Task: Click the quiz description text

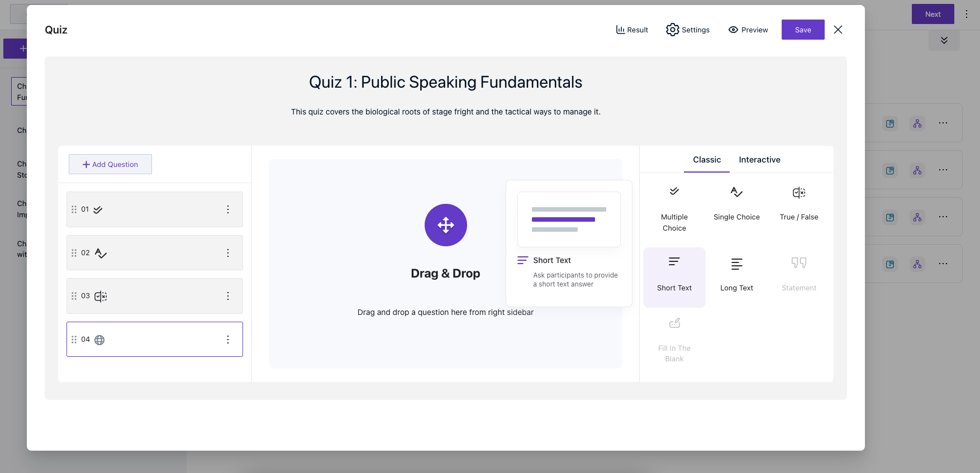Action: (x=446, y=112)
